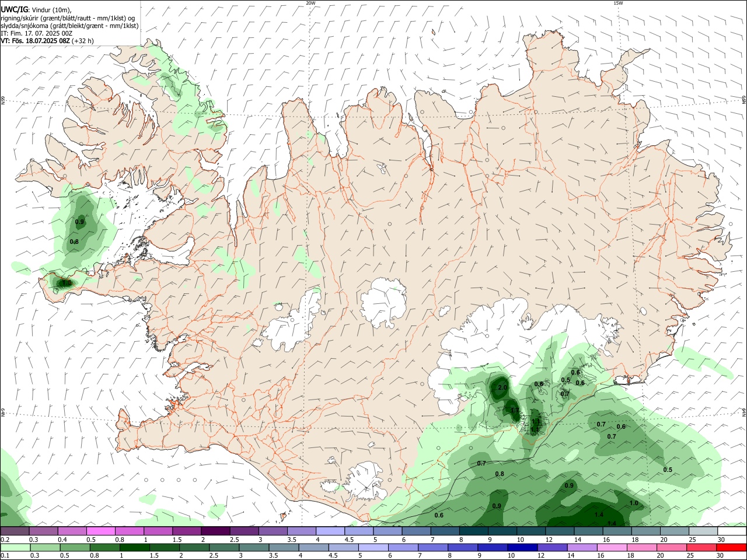Select the dull purple 0.2 swatch starting the snow scale
747x560 pixels.
[x=15, y=531]
